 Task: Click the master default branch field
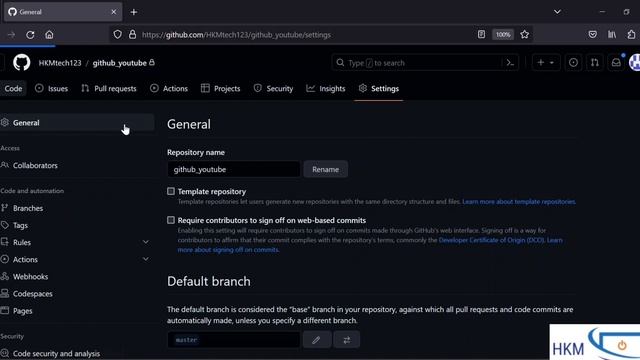(233, 340)
